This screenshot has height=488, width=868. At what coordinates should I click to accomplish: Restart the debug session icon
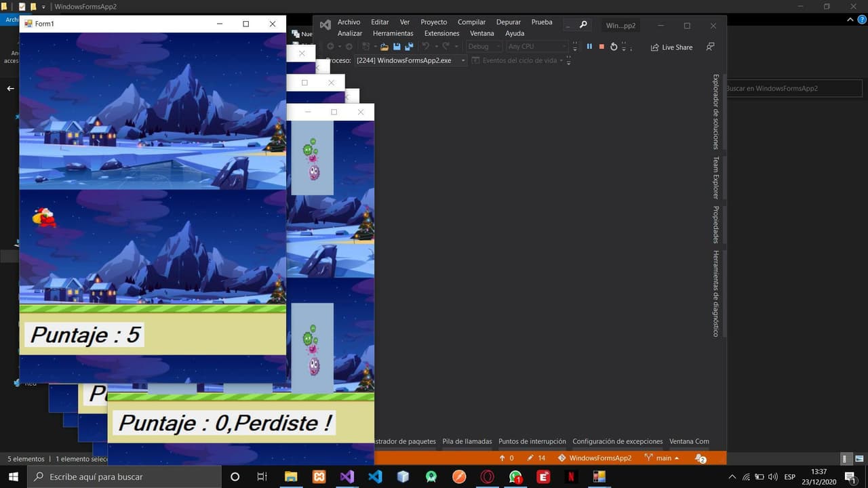pyautogui.click(x=614, y=47)
